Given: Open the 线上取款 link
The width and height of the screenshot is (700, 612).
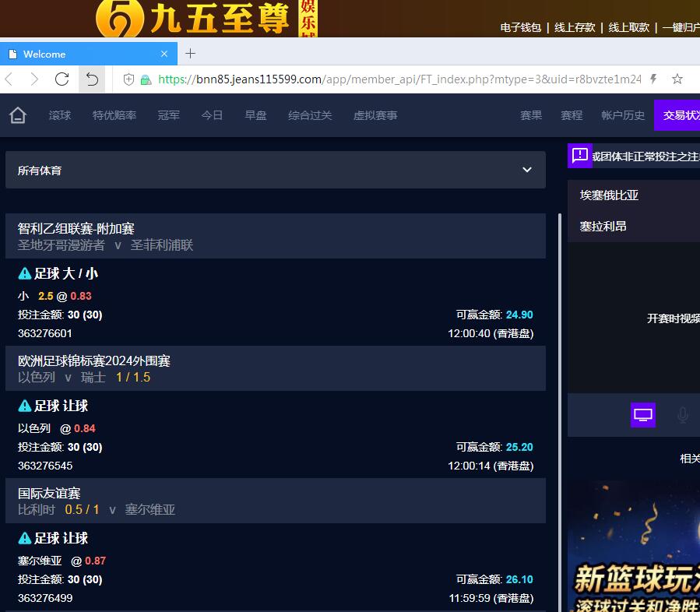Looking at the screenshot, I should click(x=629, y=28).
